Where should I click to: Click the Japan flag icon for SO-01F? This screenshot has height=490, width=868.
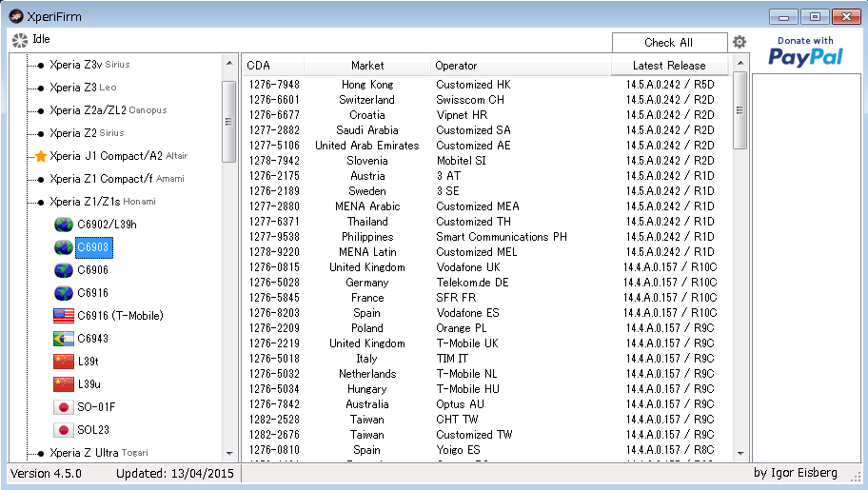pos(64,407)
